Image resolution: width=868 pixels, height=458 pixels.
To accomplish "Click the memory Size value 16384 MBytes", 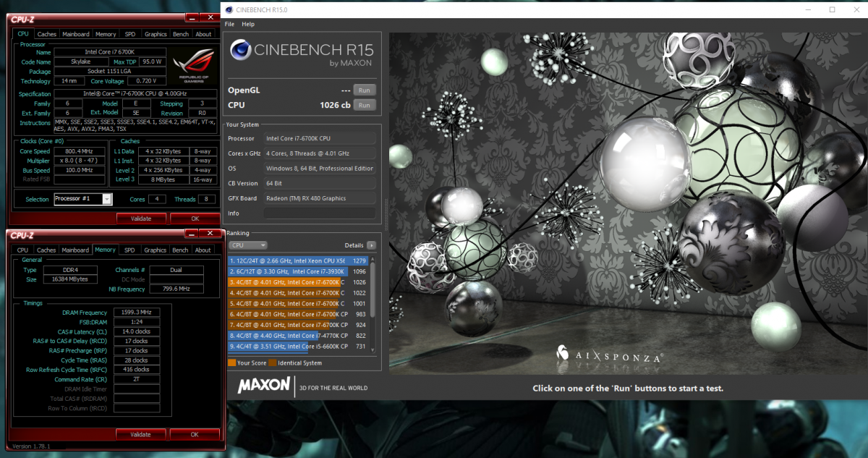I will (x=71, y=279).
